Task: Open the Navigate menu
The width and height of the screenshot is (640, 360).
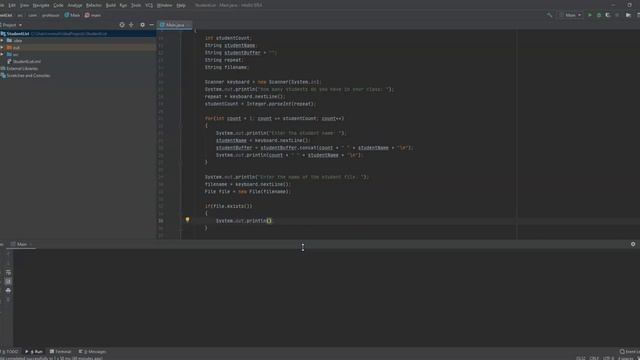Action: (x=40, y=5)
